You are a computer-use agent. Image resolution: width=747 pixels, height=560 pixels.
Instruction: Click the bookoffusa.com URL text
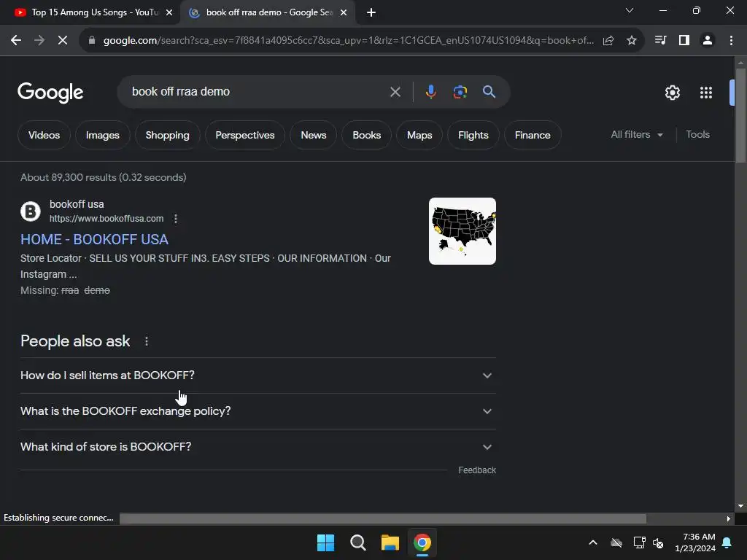pyautogui.click(x=107, y=219)
